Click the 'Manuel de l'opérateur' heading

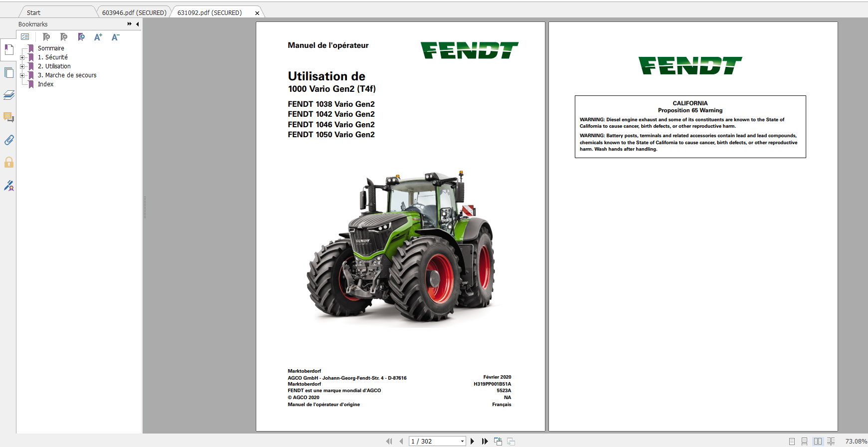tap(328, 45)
